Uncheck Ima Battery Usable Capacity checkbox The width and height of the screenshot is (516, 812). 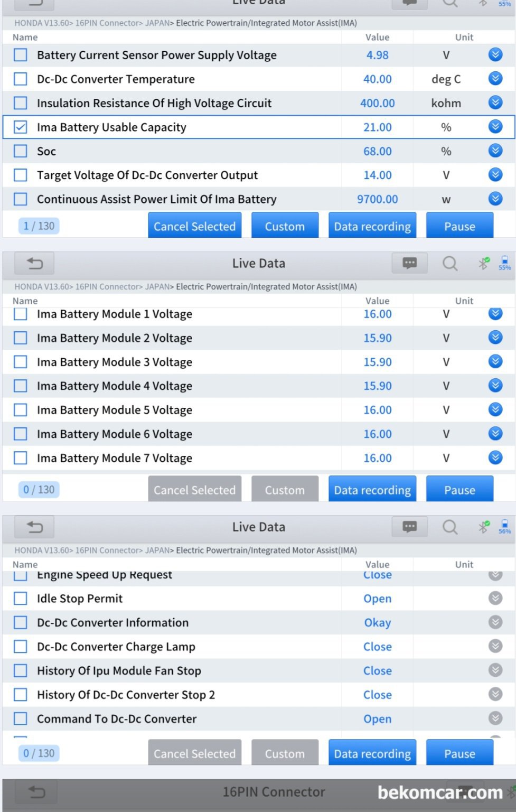coord(21,127)
